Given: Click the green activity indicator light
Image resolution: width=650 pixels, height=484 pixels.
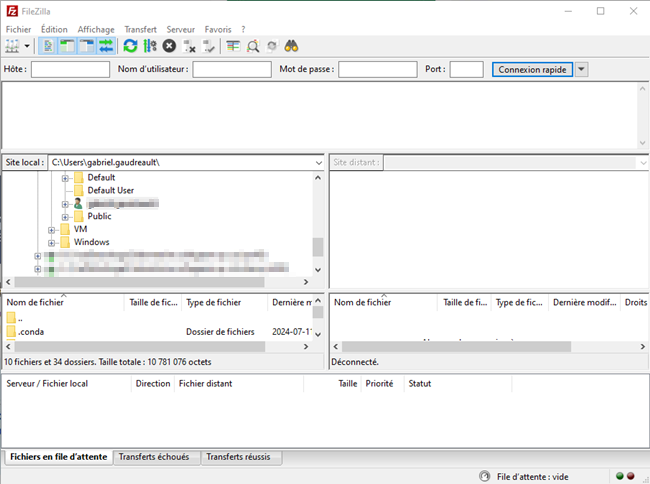Looking at the screenshot, I should 620,476.
